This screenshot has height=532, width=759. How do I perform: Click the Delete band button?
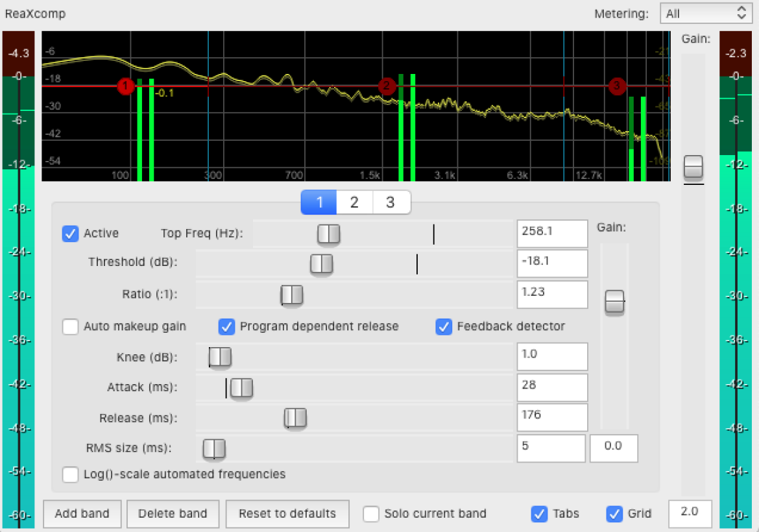[173, 514]
